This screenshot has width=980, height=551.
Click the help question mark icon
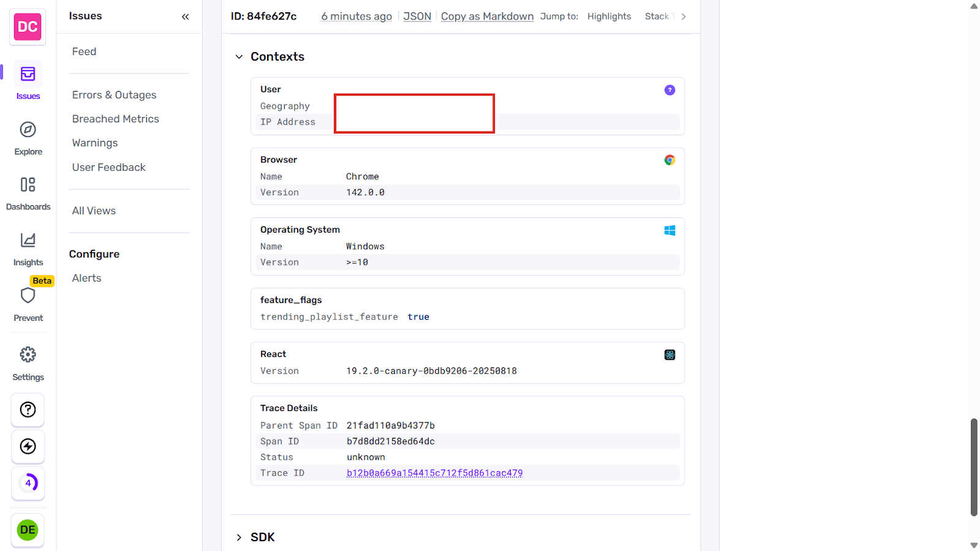coord(28,410)
